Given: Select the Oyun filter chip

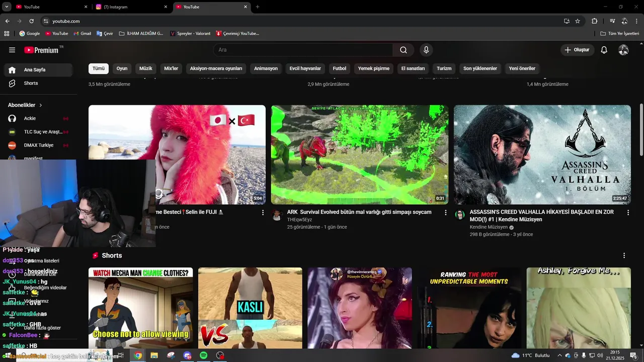Looking at the screenshot, I should 122,68.
